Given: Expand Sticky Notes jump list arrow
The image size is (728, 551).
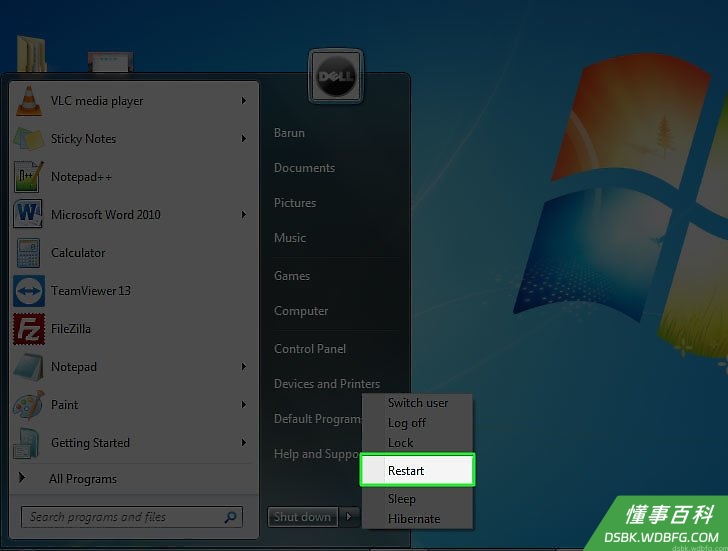Looking at the screenshot, I should (x=243, y=139).
